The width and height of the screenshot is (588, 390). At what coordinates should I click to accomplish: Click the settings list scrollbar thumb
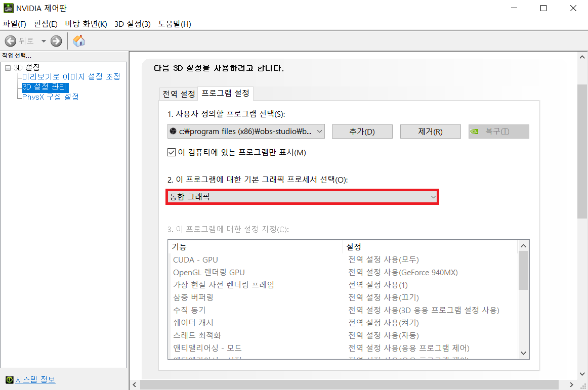click(524, 271)
